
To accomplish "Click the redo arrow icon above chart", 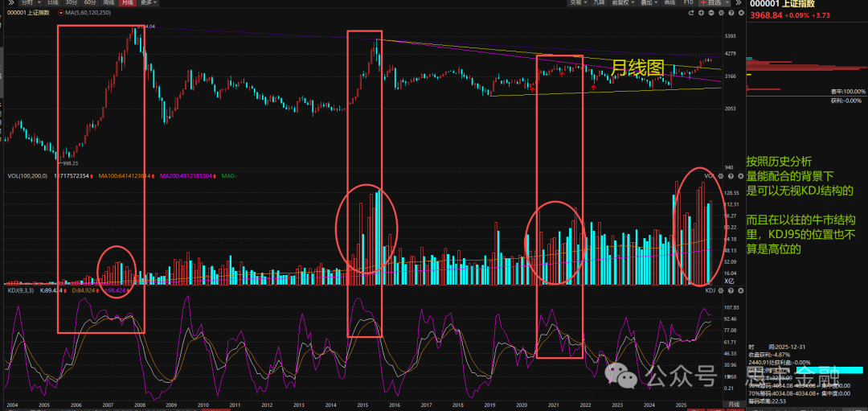I will (691, 13).
